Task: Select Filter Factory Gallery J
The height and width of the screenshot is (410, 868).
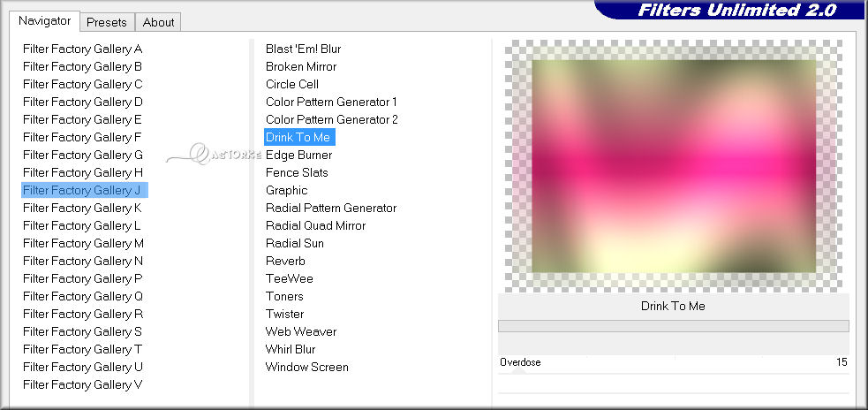Action: (85, 191)
